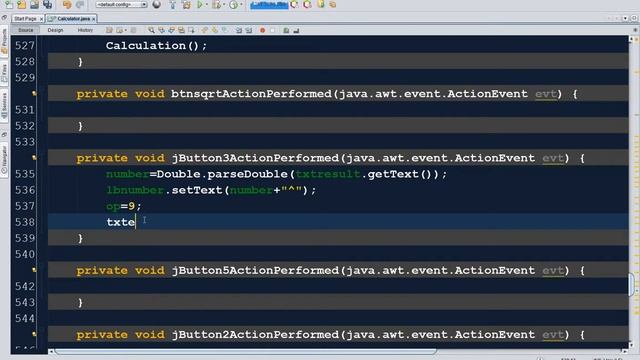
Task: Click the Uncomment code icon
Action: [296, 30]
